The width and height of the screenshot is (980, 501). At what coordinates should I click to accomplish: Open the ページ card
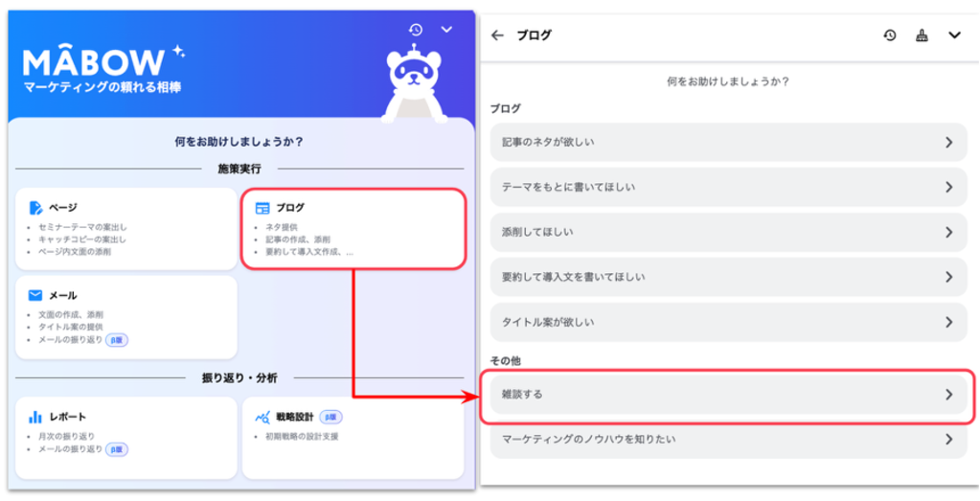[x=125, y=228]
